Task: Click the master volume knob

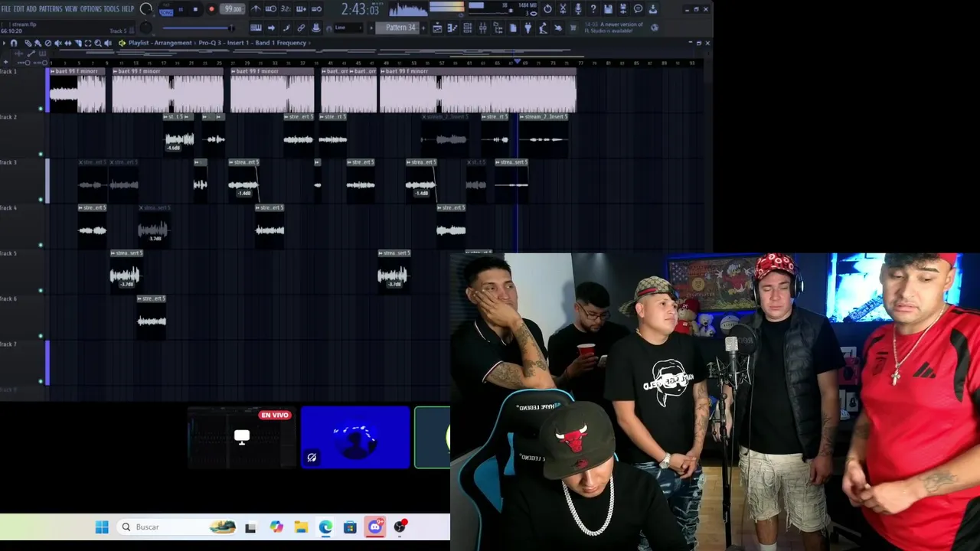Action: 145,9
